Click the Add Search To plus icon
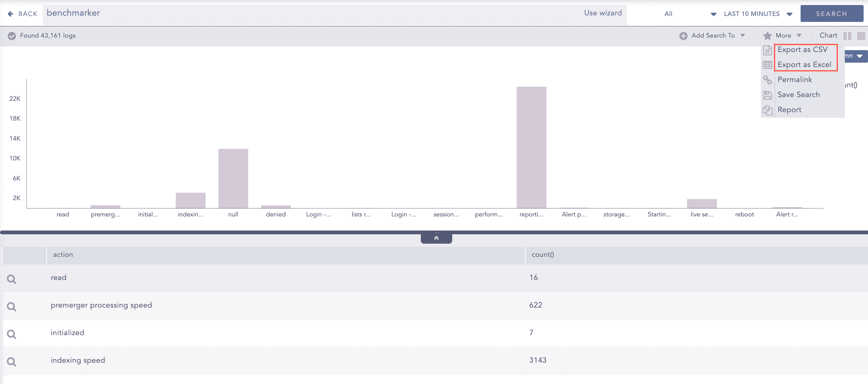The width and height of the screenshot is (868, 384). (x=683, y=36)
